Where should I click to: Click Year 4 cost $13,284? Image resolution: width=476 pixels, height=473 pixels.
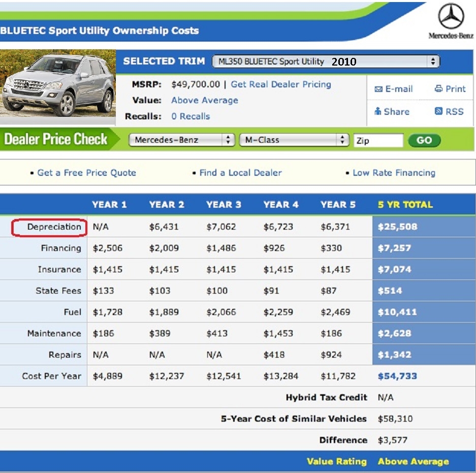281,376
